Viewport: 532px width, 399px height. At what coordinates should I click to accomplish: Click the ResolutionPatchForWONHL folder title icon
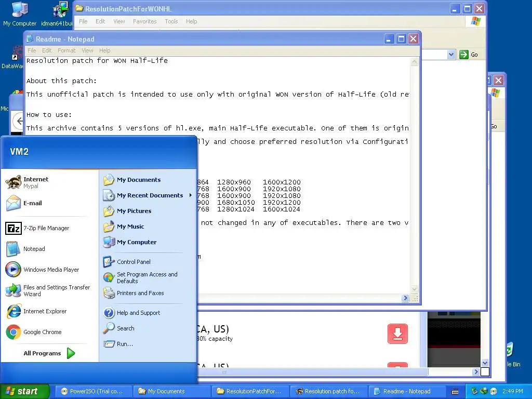pos(79,8)
